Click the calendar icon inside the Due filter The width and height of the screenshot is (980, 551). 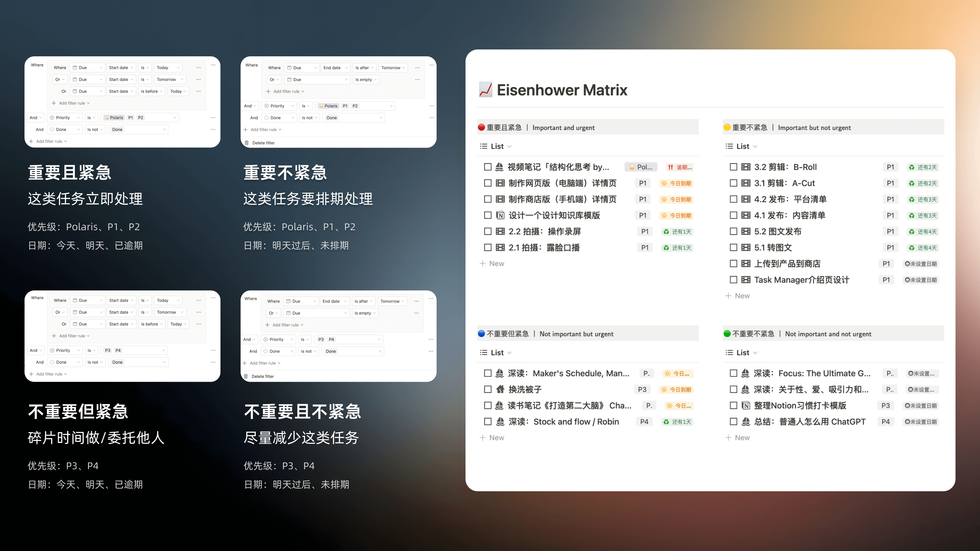coord(74,67)
